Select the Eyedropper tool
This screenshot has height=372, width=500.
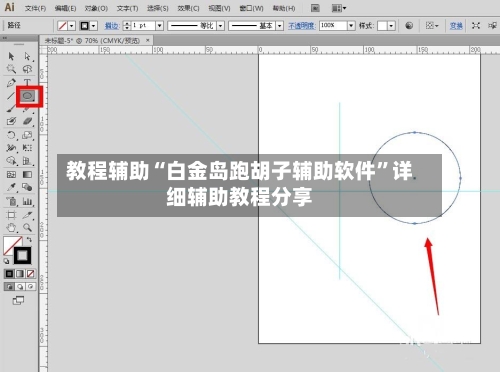pos(11,187)
